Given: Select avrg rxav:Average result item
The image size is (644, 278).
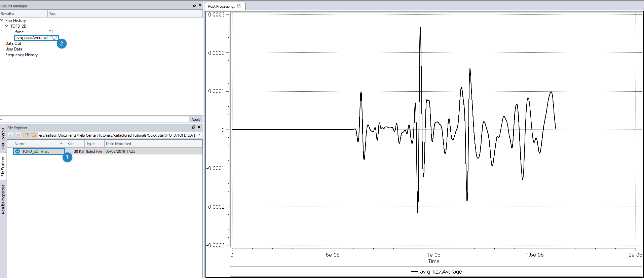Looking at the screenshot, I should (31, 38).
